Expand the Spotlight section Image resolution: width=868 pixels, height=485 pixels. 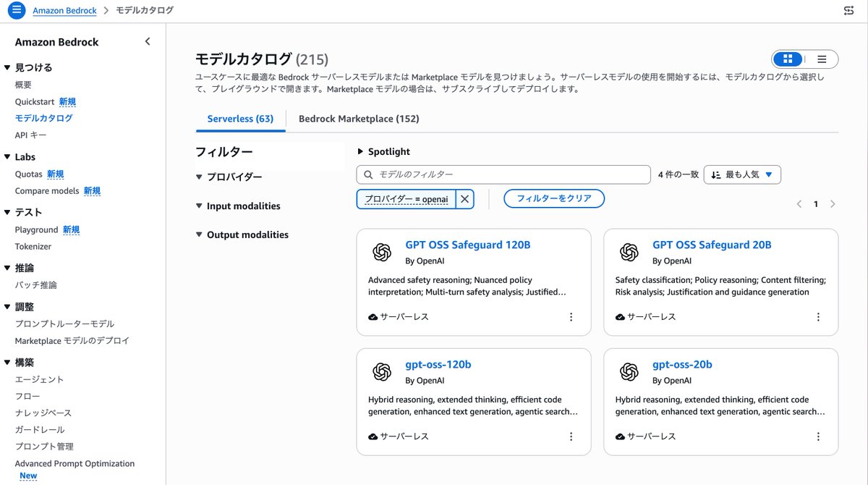pos(384,151)
